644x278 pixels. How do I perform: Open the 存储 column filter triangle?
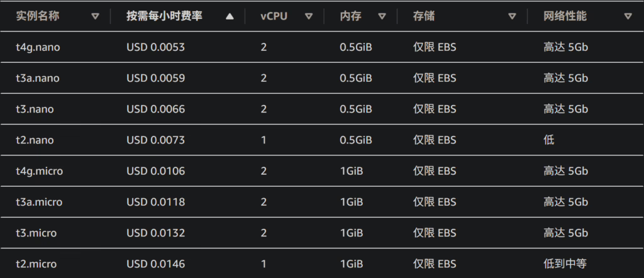point(512,16)
